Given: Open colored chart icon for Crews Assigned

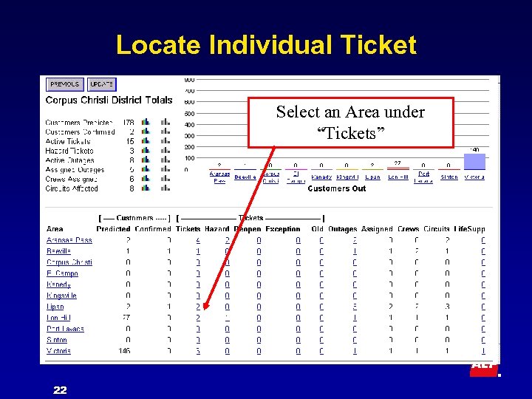Looking at the screenshot, I should pyautogui.click(x=146, y=179).
